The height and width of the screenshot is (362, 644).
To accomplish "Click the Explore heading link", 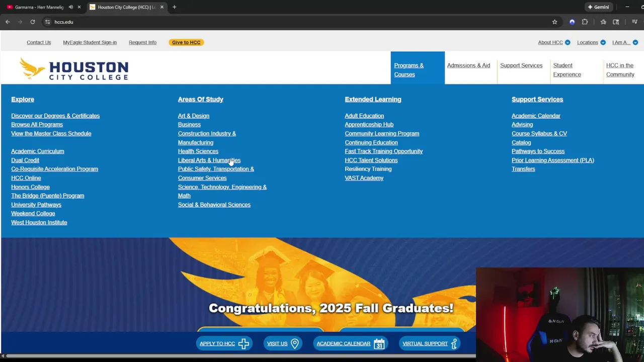I will (23, 100).
